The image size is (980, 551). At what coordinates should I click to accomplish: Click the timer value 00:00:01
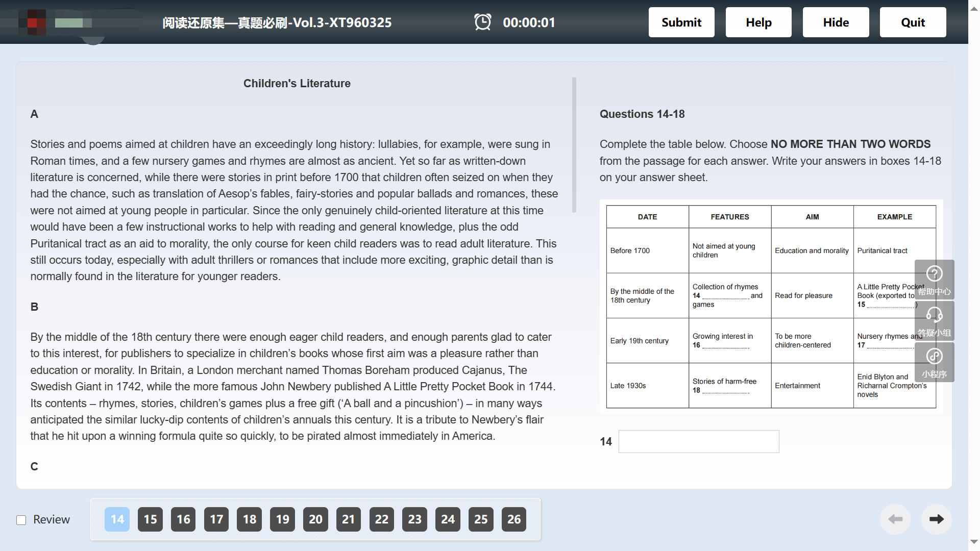pyautogui.click(x=529, y=22)
